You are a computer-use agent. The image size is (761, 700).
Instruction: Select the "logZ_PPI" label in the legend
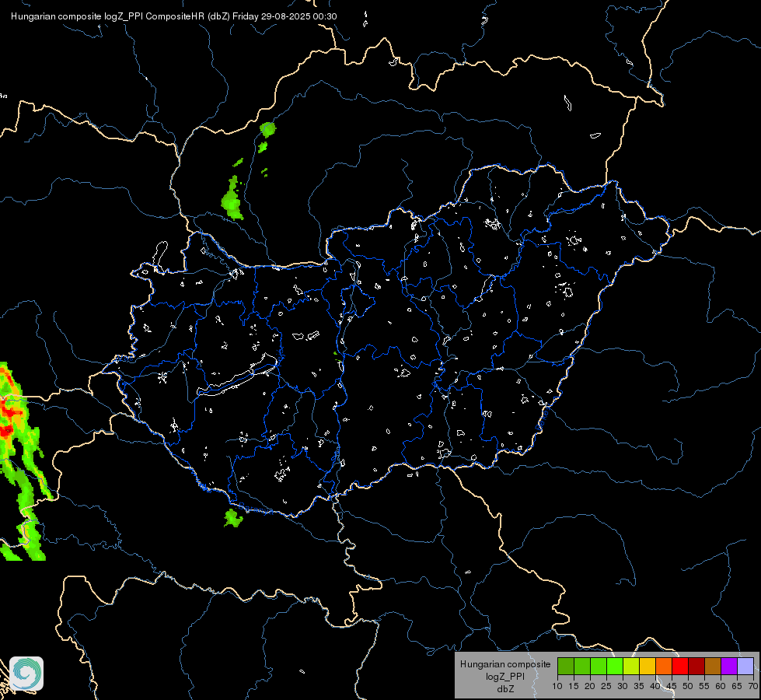coord(505,676)
